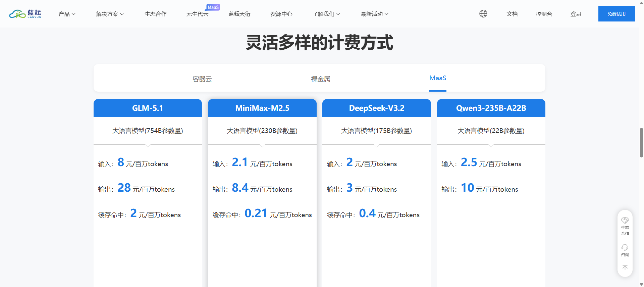Expand the 最新活动 dropdown menu

click(375, 14)
